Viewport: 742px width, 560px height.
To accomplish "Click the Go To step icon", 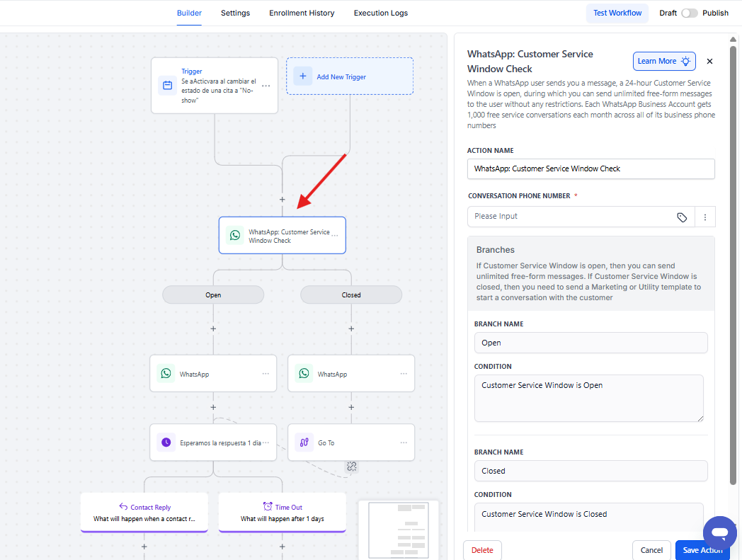I will point(304,442).
